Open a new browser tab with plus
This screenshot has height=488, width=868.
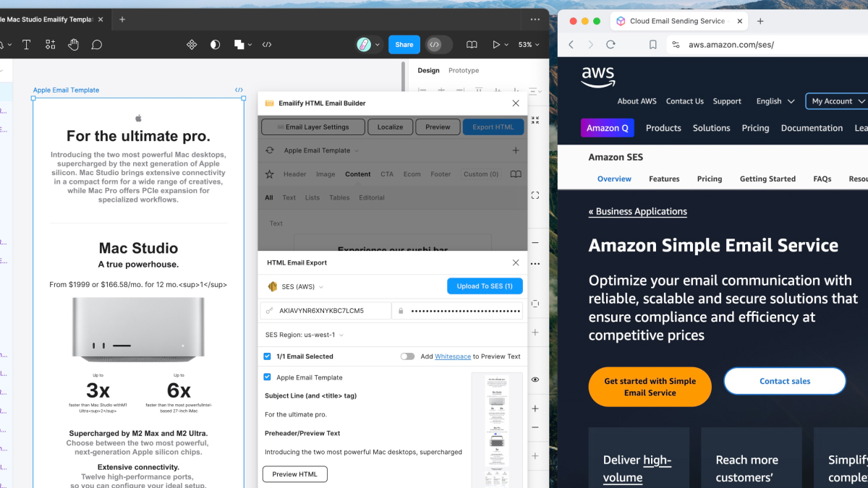click(760, 21)
